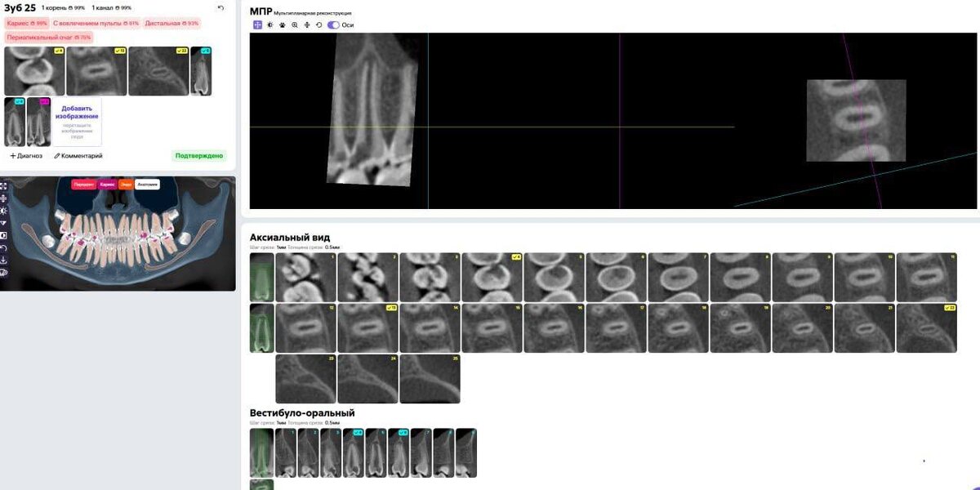Select the MPR zoom magnifier tool
The height and width of the screenshot is (490, 980).
(295, 25)
